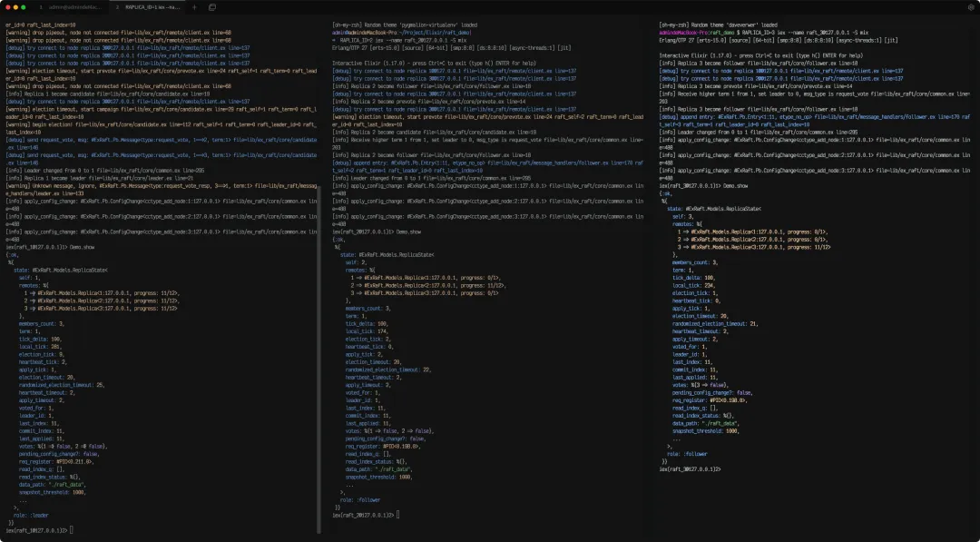This screenshot has height=542, width=980.
Task: Click the left pane's vertical scrollbar
Action: [x=319, y=360]
